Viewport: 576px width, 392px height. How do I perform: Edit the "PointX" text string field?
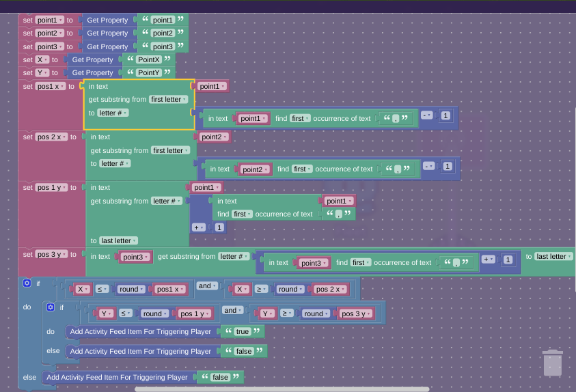tap(149, 59)
